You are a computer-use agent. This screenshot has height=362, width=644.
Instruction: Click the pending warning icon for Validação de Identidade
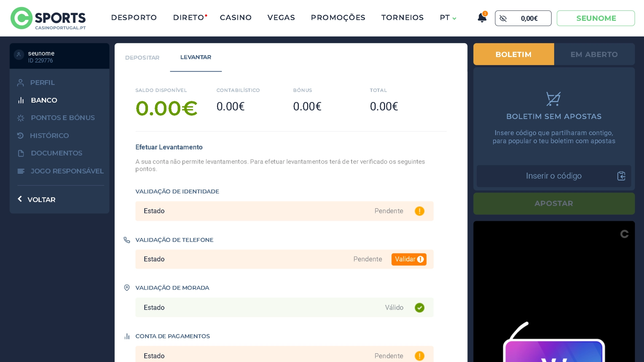420,211
